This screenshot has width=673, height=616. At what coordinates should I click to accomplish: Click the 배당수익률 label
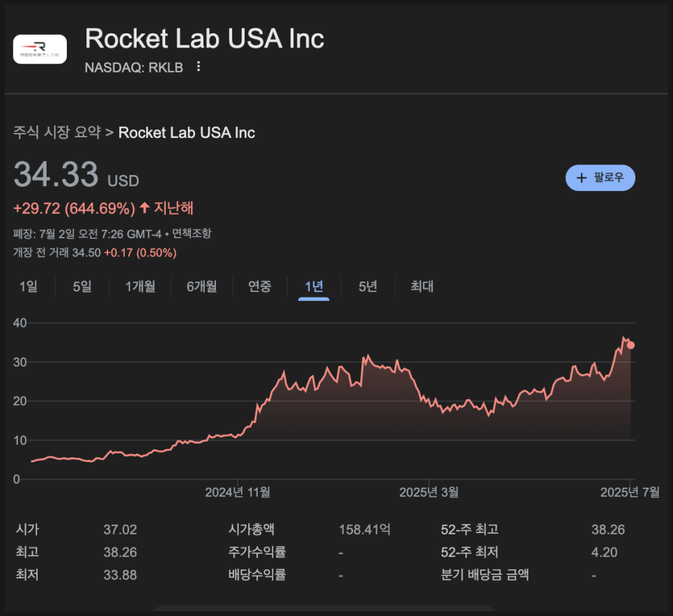tap(256, 575)
